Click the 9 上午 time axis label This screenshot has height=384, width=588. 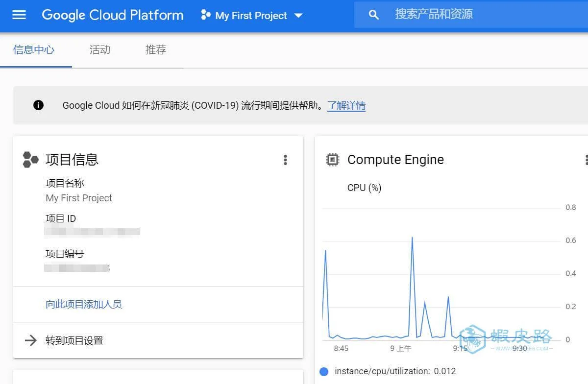pos(401,349)
